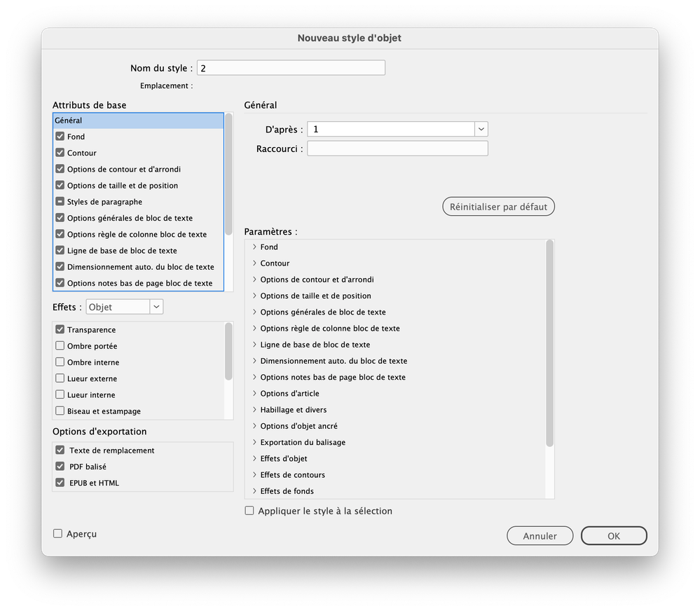Image resolution: width=700 pixels, height=611 pixels.
Task: Enable the Lueur externe effect
Action: [x=60, y=378]
